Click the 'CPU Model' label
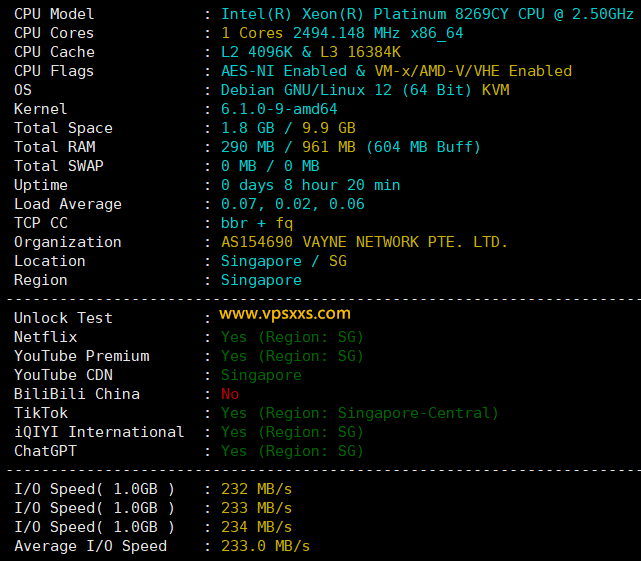The image size is (641, 561). (54, 14)
